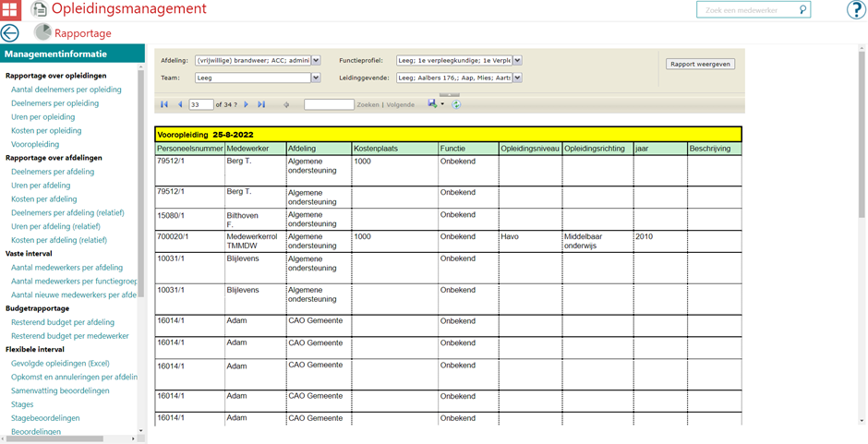
Task: Select the Middelbaar onderwijs cell
Action: tap(597, 241)
